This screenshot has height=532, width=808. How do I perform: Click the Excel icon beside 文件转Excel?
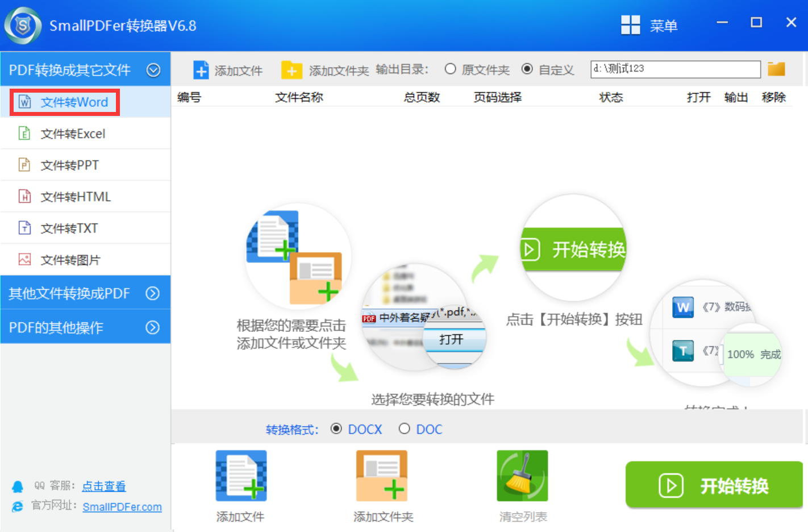point(24,134)
